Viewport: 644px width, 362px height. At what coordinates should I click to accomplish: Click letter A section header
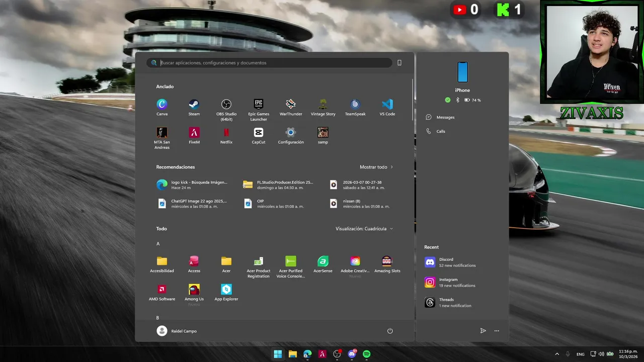158,244
